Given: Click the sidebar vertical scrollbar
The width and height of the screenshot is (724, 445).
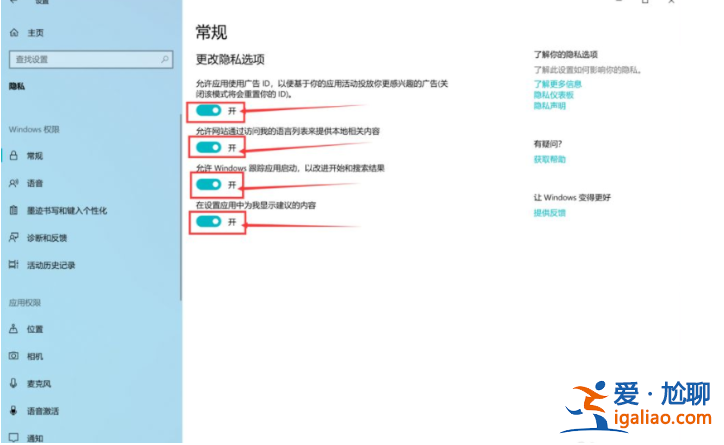Looking at the screenshot, I should [181, 208].
